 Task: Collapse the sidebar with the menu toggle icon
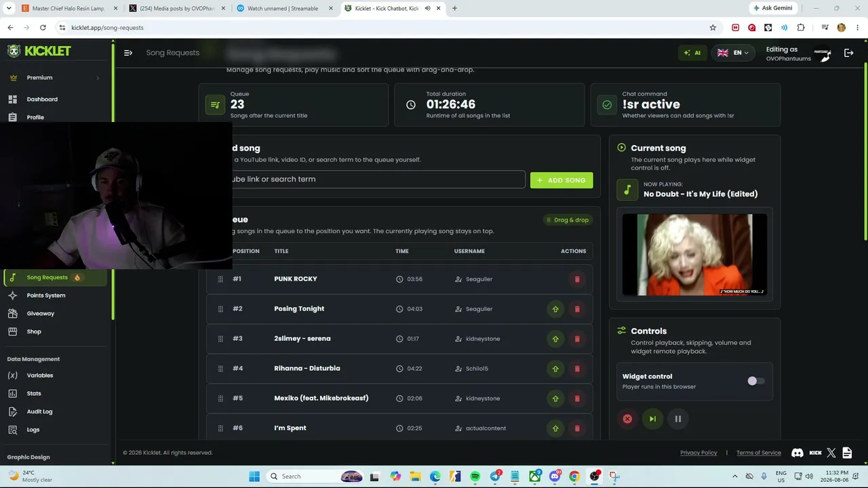[128, 53]
